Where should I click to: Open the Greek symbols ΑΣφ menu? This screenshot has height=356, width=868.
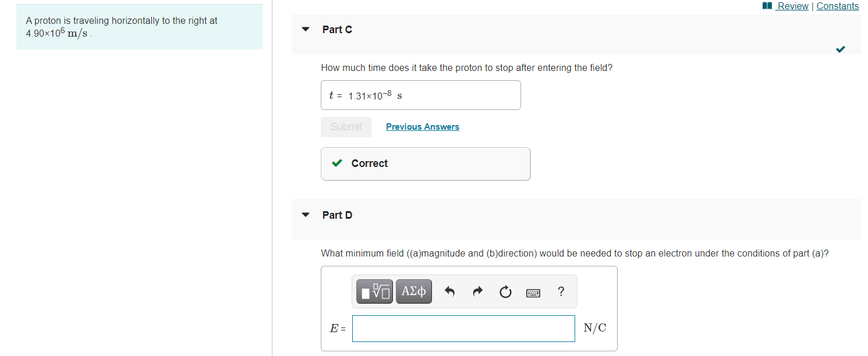pyautogui.click(x=413, y=291)
